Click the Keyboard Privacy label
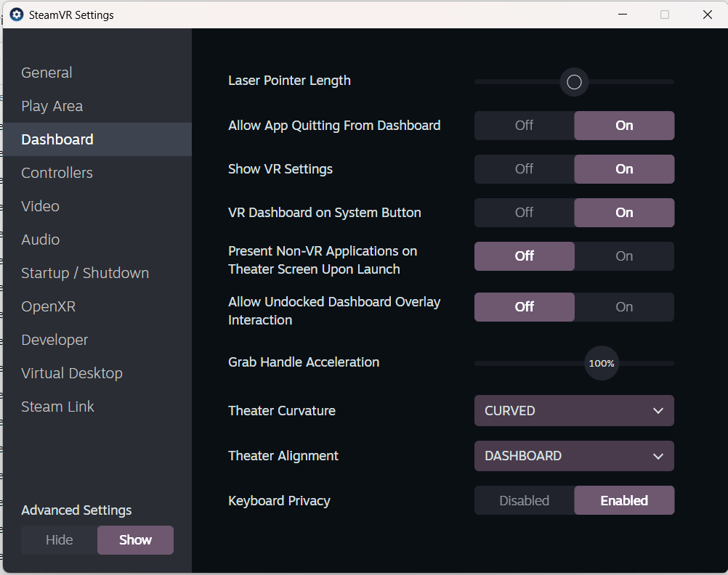 pyautogui.click(x=279, y=501)
